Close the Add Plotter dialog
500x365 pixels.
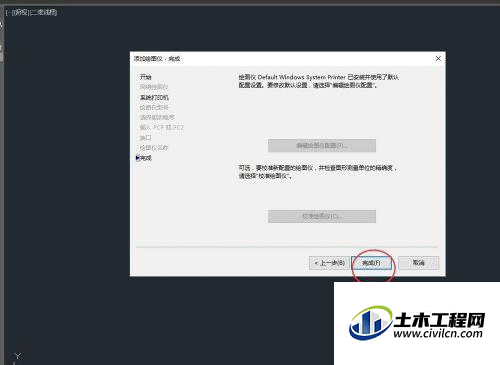coord(438,59)
